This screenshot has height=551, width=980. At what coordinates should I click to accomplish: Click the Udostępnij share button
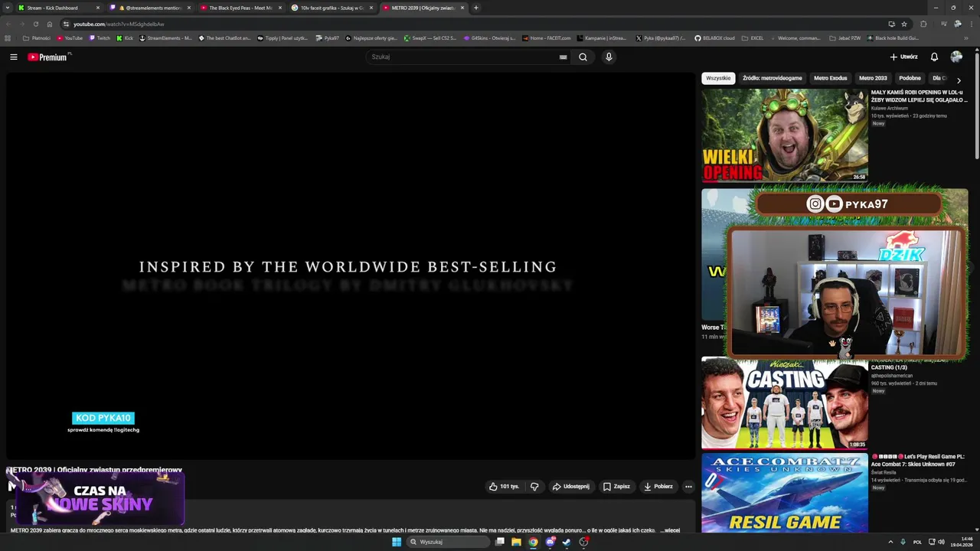pos(571,486)
